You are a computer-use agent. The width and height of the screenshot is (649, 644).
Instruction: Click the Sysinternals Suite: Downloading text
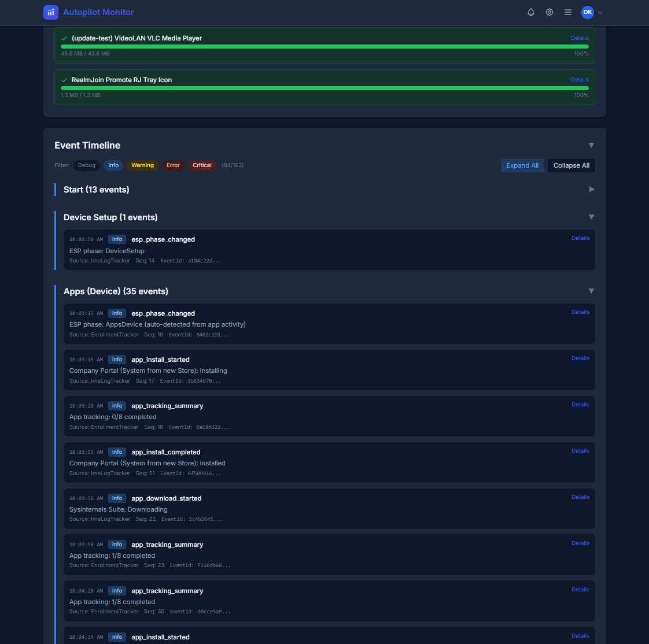click(x=119, y=509)
